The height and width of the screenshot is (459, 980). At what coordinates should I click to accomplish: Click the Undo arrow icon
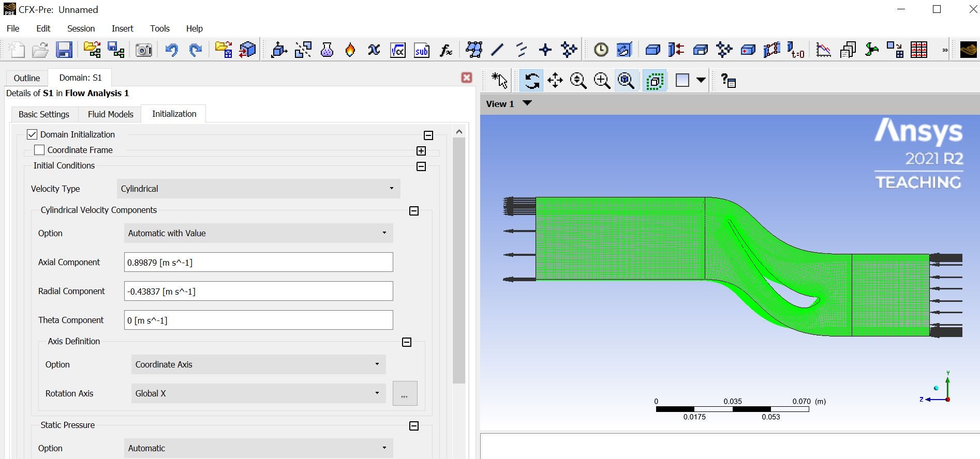[171, 50]
